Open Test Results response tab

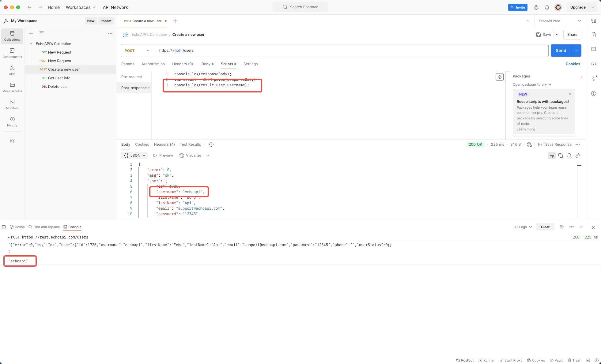click(x=190, y=144)
